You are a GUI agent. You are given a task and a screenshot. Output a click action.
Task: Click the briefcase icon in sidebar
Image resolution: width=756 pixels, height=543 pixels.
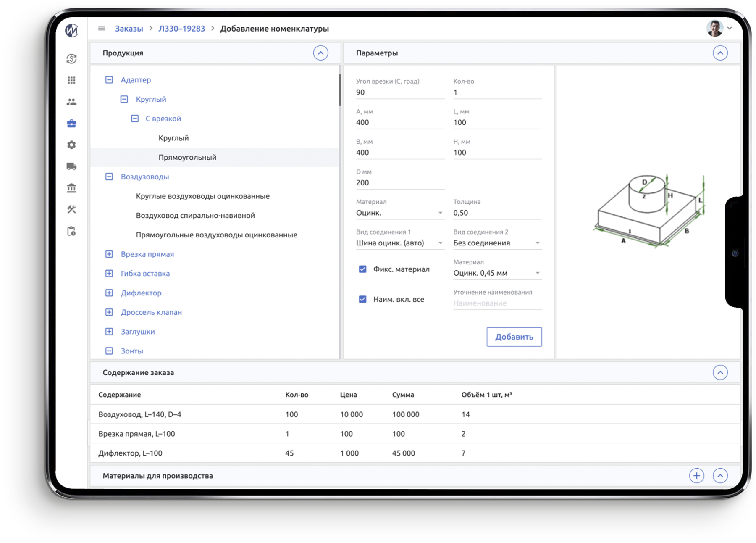(71, 124)
